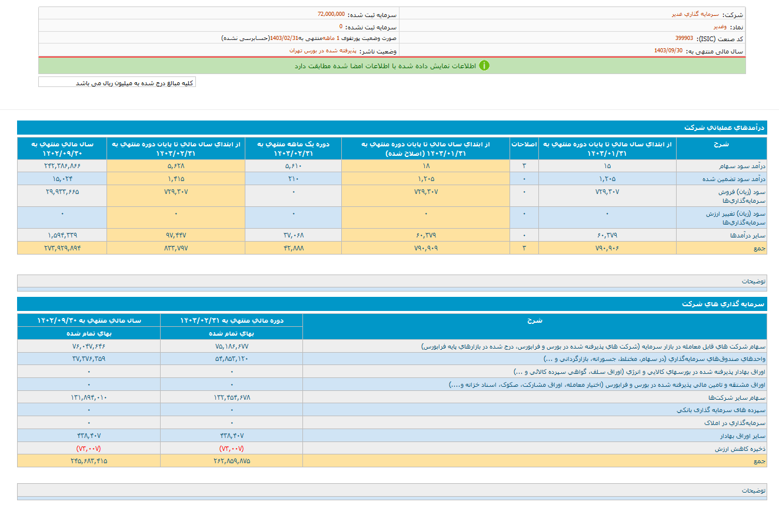Select the سهام سایر شرکت‌ها row label

point(744,398)
